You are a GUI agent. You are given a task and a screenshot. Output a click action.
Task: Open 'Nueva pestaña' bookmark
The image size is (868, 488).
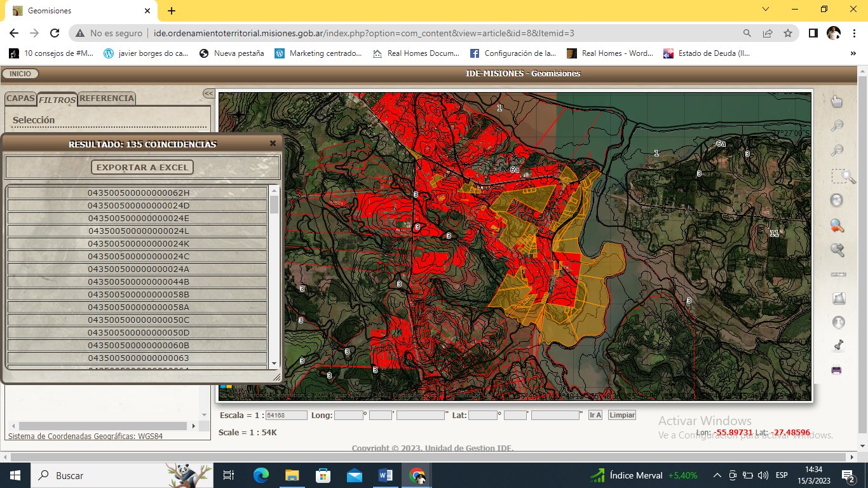click(x=231, y=53)
